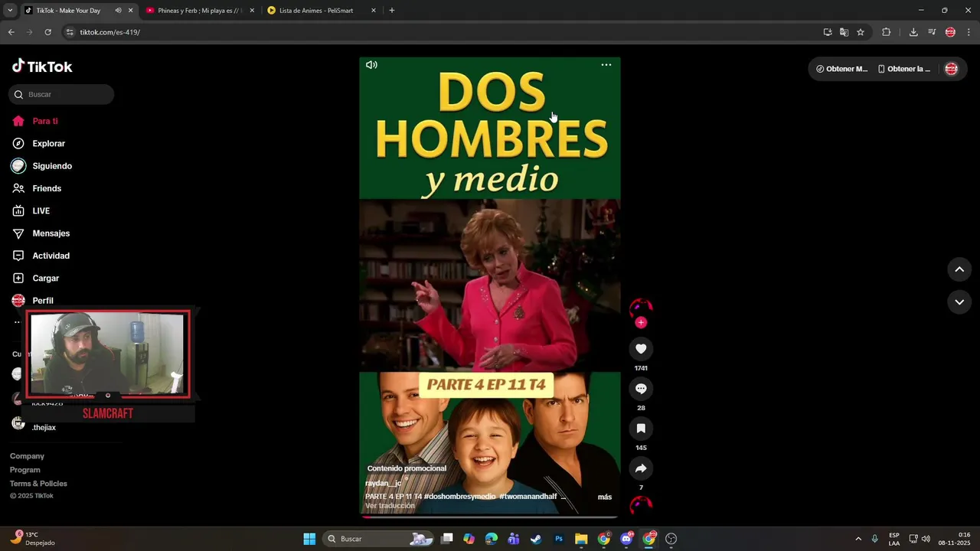This screenshot has width=980, height=551.
Task: Open the taskbar volume control
Action: [x=926, y=539]
